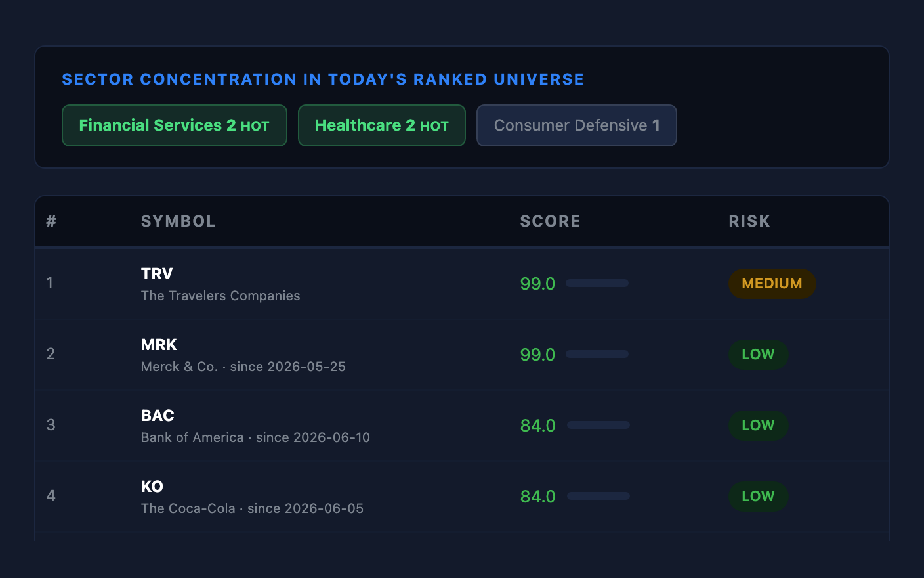Select the Consumer Defensive 1 chip
This screenshot has width=924, height=578.
577,125
